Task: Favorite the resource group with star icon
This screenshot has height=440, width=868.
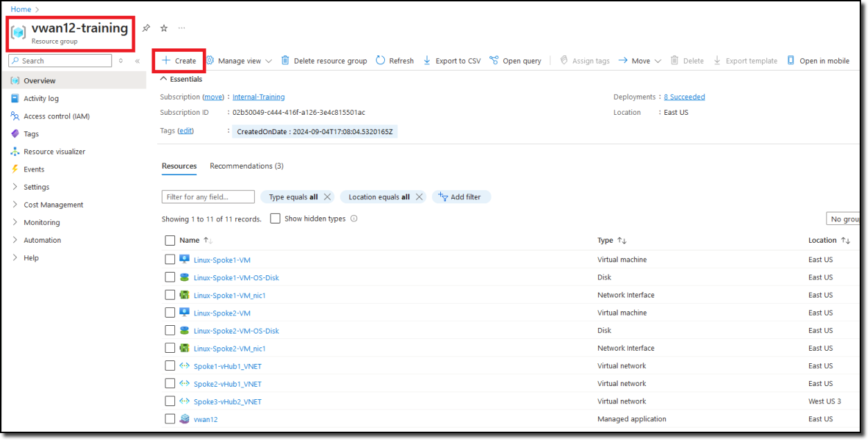Action: pyautogui.click(x=164, y=28)
